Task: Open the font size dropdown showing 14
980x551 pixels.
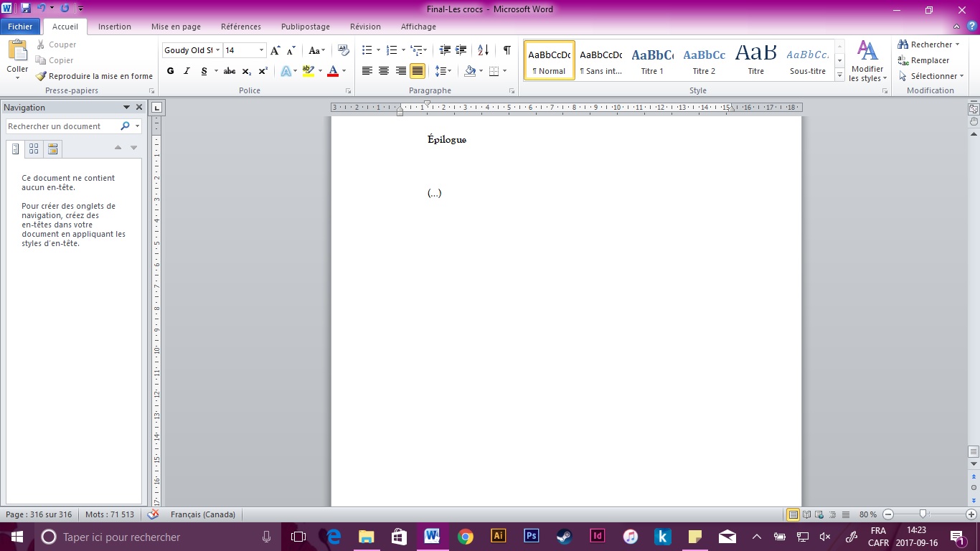Action: (262, 50)
